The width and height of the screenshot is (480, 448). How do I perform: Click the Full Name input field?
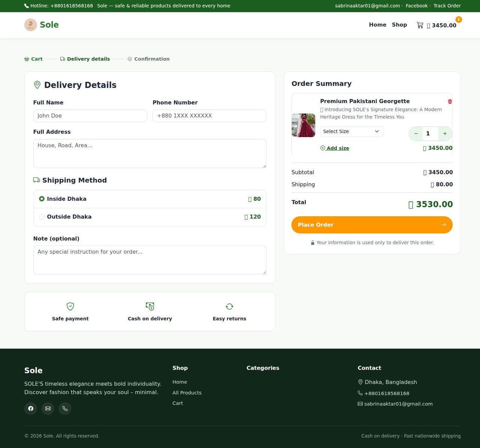click(x=90, y=116)
